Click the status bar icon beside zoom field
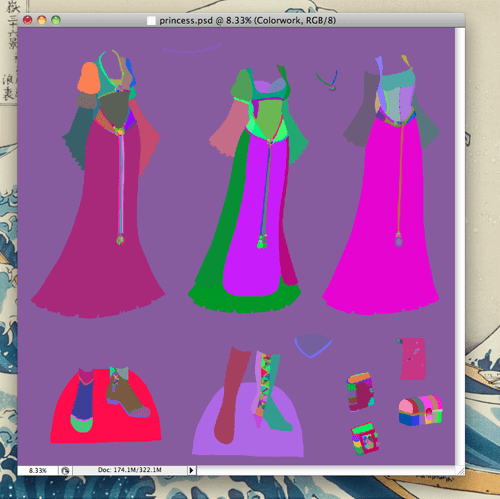This screenshot has width=500, height=499. [65, 470]
